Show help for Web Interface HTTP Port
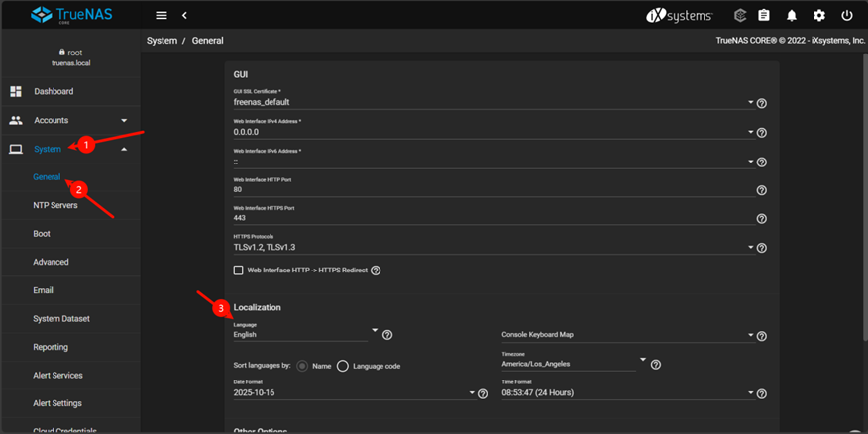Image resolution: width=868 pixels, height=434 pixels. (762, 190)
